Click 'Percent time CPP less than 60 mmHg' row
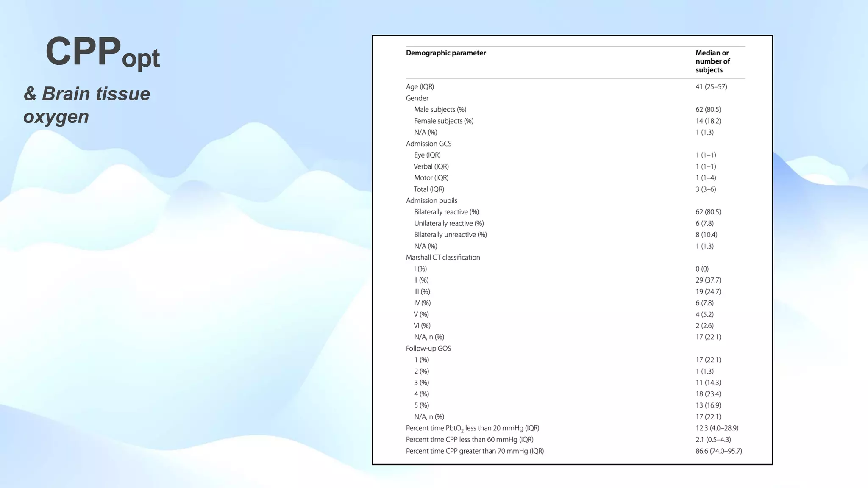868x488 pixels. point(470,440)
